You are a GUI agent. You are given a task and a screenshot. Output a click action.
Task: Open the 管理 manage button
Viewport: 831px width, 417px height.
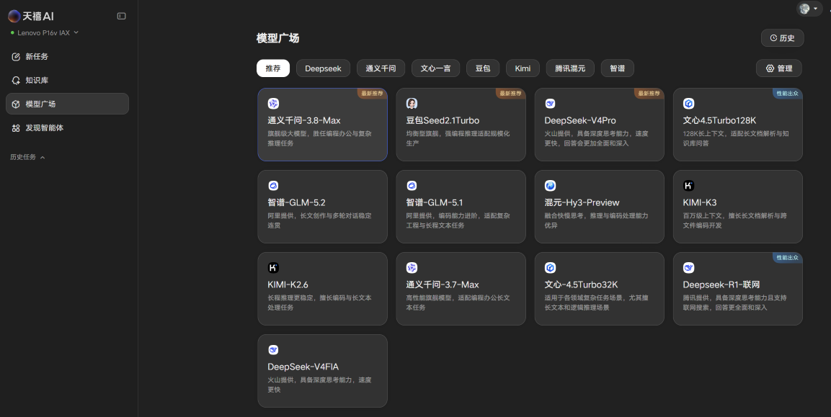point(779,68)
